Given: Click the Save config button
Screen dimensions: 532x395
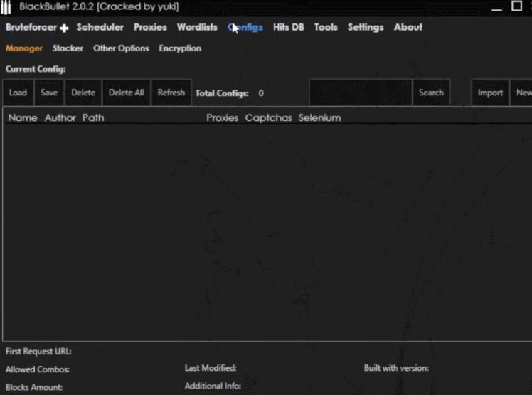Looking at the screenshot, I should pos(49,93).
